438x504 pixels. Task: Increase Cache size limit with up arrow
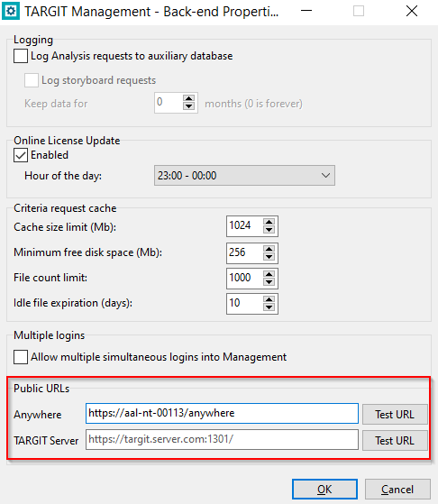point(269,222)
